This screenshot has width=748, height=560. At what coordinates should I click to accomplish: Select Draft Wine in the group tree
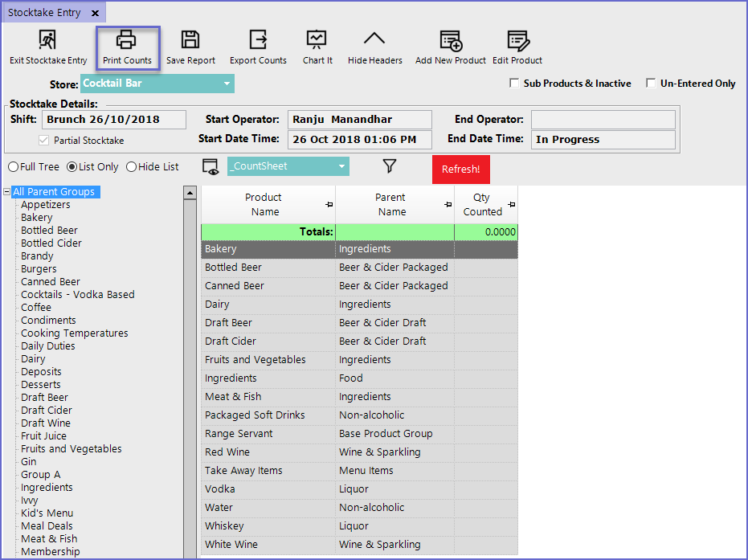point(46,423)
